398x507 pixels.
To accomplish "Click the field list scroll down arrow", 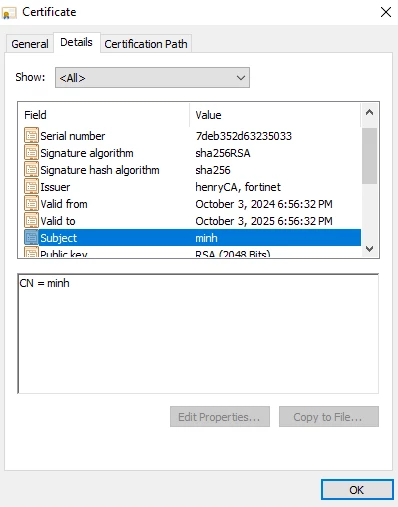I will (369, 249).
